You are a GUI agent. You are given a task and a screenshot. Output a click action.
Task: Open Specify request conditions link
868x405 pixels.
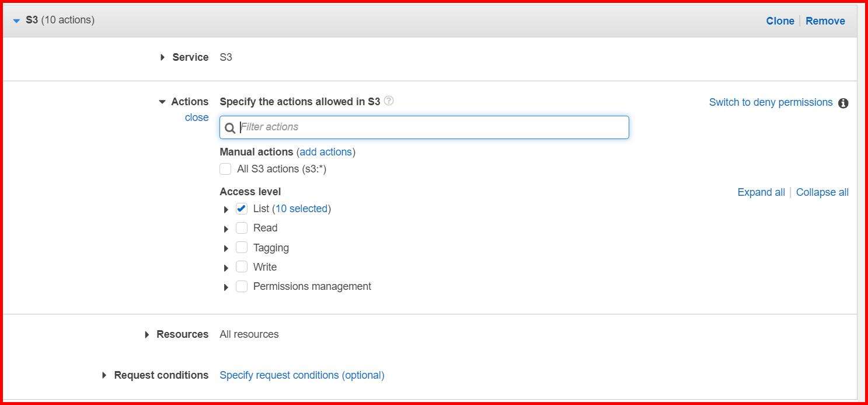click(x=302, y=375)
